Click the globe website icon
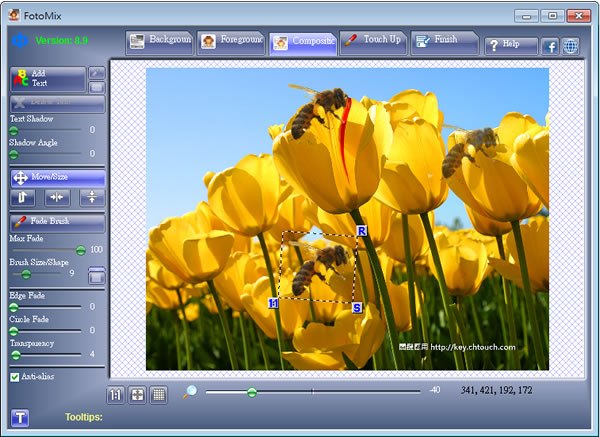Screen dimensions: 600x437 click(x=570, y=46)
